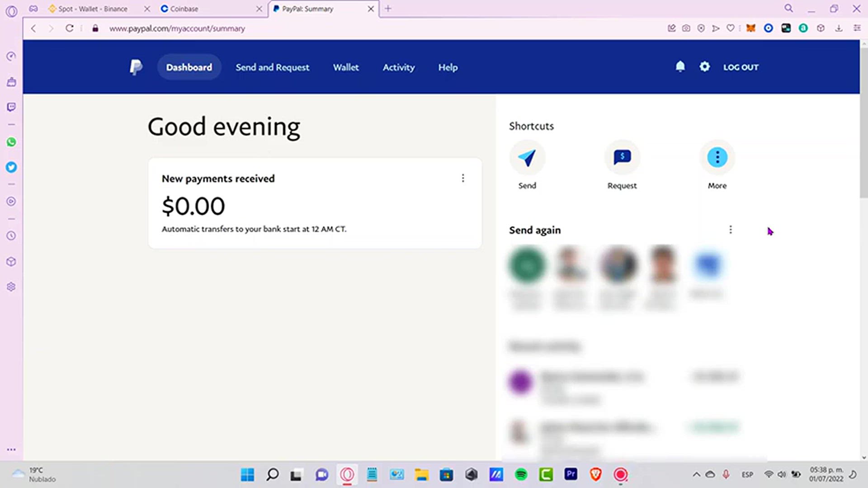Open Send and Request page

point(272,67)
